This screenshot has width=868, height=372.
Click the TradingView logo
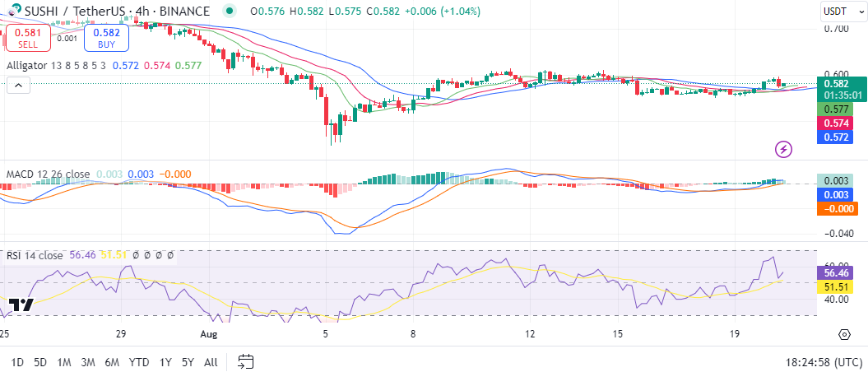21,305
